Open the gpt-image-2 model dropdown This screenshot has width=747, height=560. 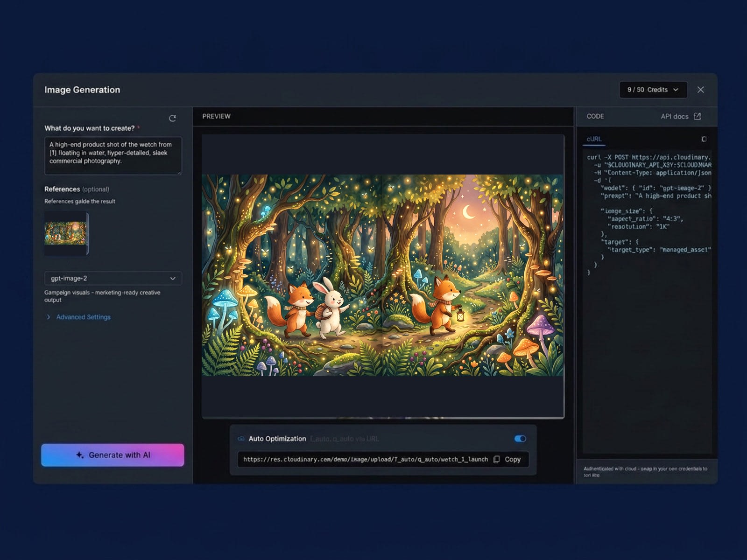click(x=113, y=278)
